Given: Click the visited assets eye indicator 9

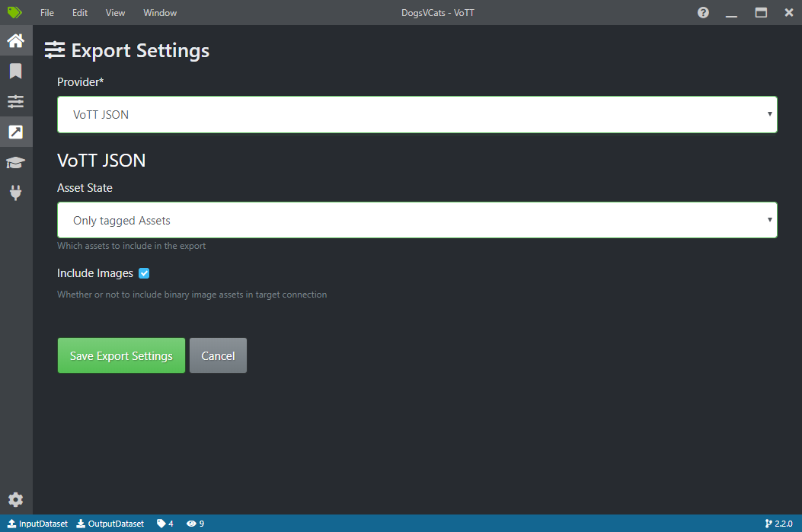Looking at the screenshot, I should pos(196,524).
